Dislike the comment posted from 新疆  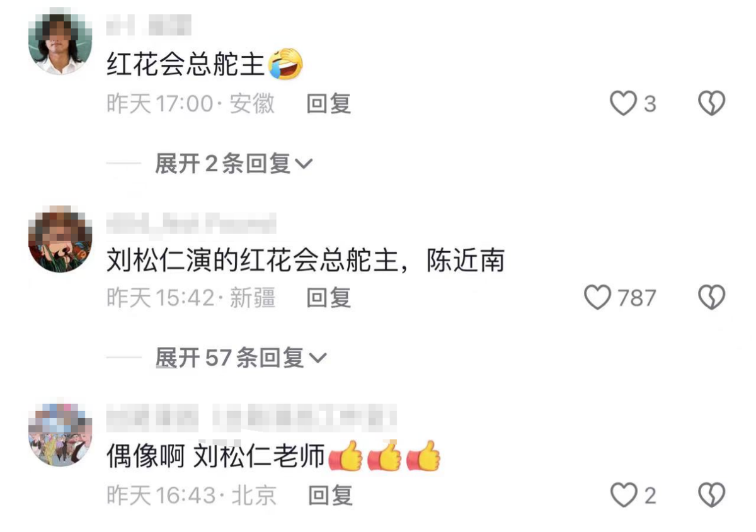712,297
